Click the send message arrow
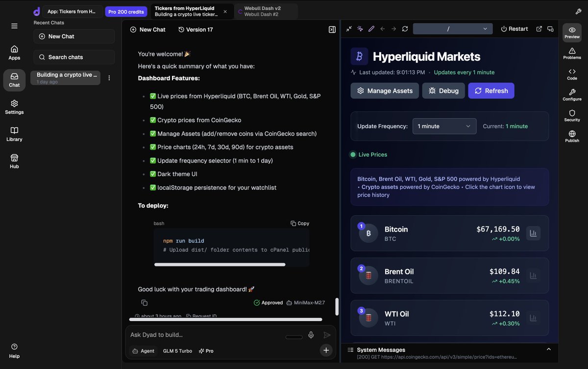This screenshot has width=588, height=369. [327, 335]
